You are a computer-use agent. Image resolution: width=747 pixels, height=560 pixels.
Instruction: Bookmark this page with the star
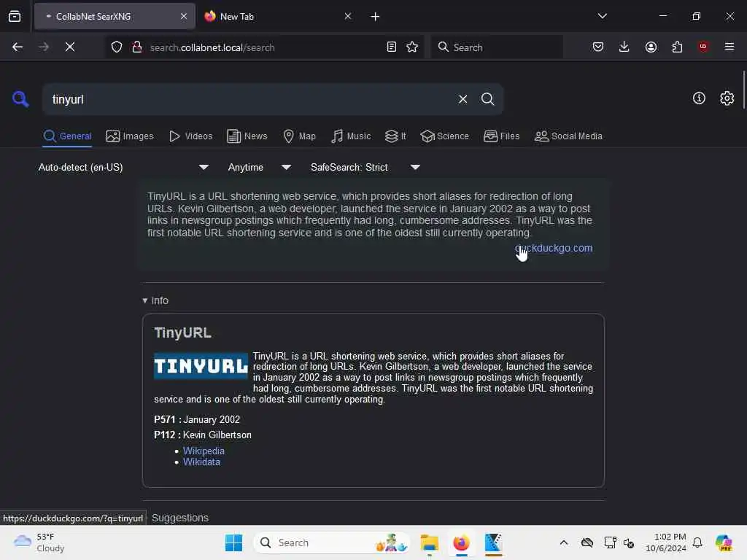[x=412, y=47]
